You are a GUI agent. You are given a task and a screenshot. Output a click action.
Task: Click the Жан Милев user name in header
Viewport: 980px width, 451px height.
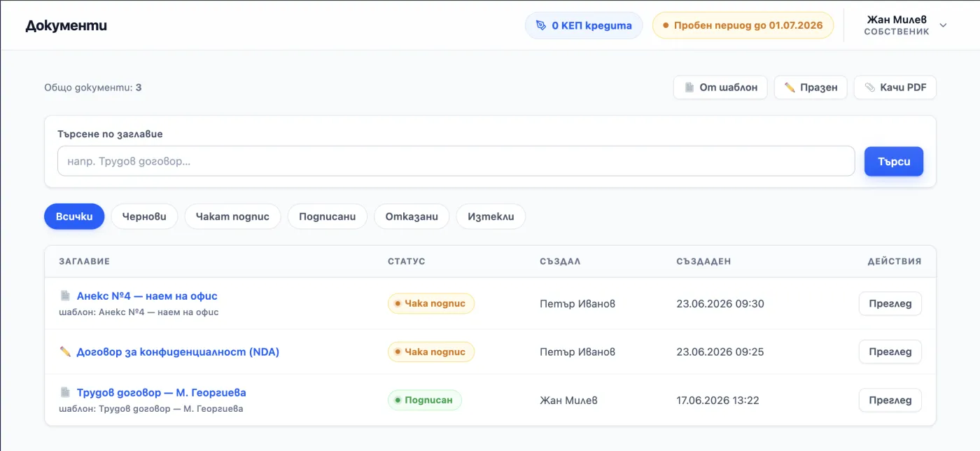click(x=897, y=20)
